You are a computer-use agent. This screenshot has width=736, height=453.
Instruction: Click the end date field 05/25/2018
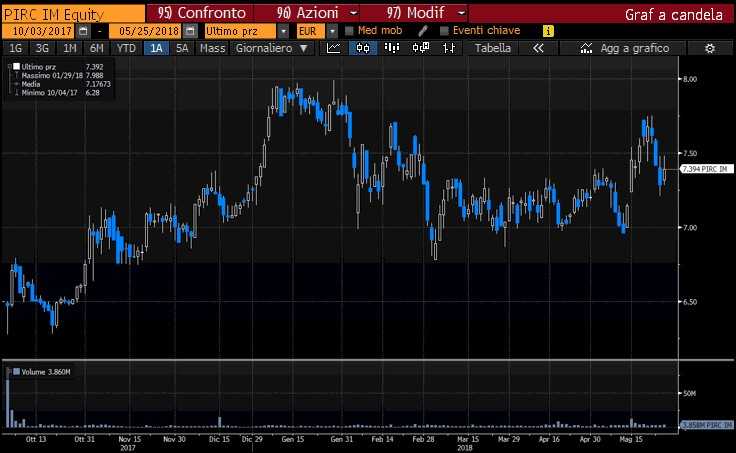pyautogui.click(x=145, y=31)
